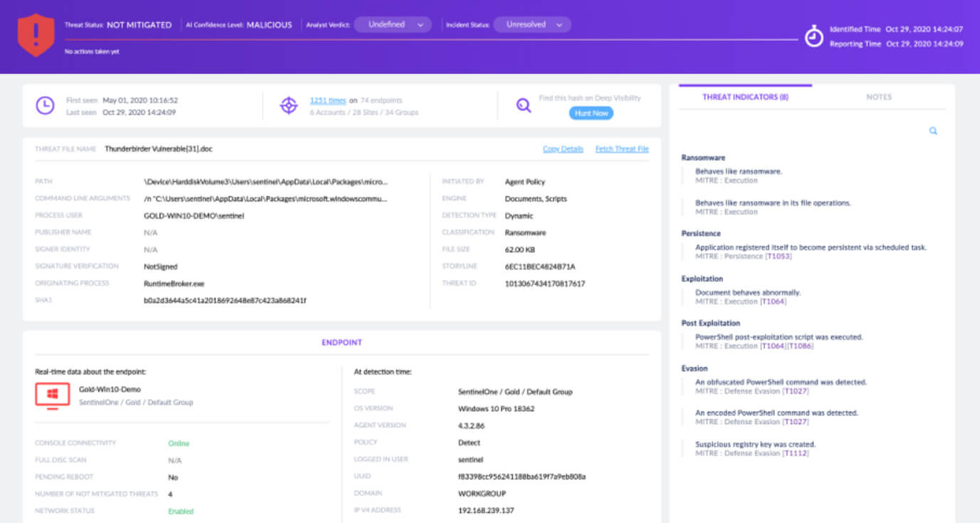This screenshot has height=523, width=980.
Task: Click the file name Thunderbirder Vulnerable[31].doc
Action: (159, 149)
